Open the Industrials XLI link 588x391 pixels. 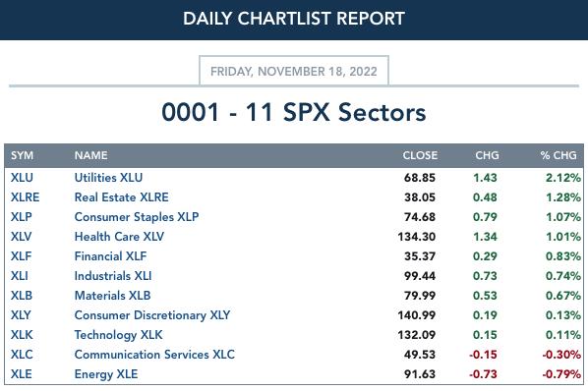click(x=113, y=276)
